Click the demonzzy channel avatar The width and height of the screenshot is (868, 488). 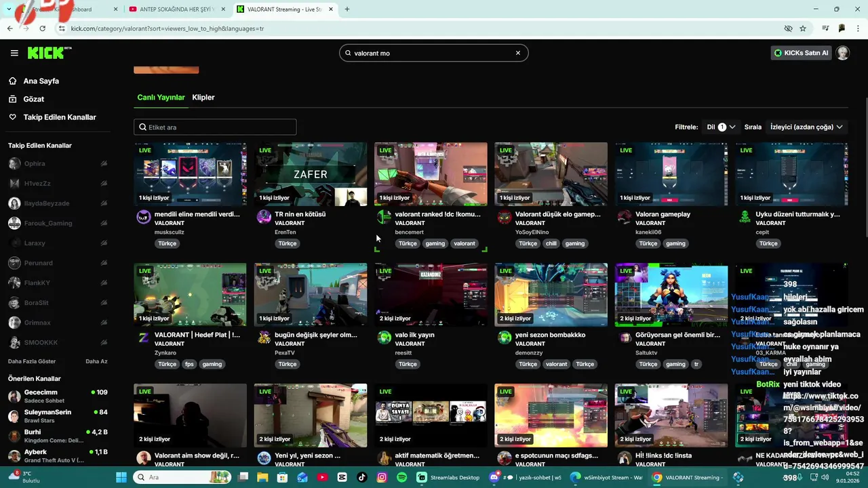point(505,338)
